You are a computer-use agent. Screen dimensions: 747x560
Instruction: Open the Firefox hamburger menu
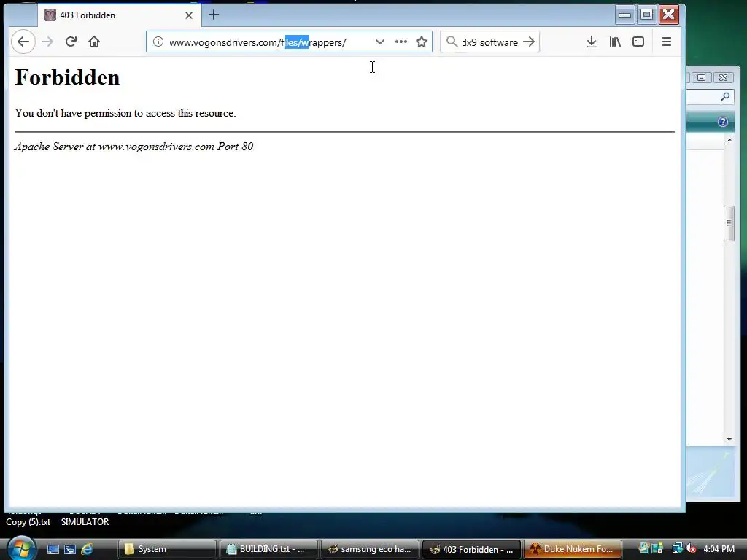click(x=667, y=42)
